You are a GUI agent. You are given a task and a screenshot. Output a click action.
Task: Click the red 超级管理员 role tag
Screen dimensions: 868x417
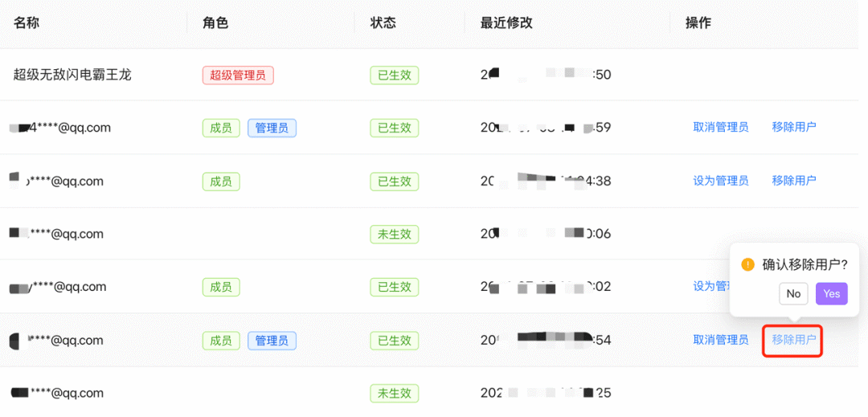click(x=238, y=76)
